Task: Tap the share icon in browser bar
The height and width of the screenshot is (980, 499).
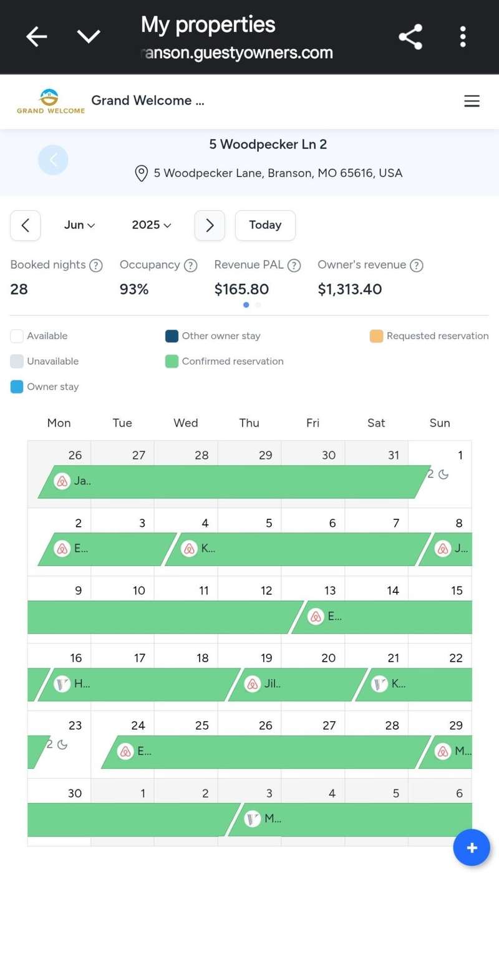Action: coord(410,37)
